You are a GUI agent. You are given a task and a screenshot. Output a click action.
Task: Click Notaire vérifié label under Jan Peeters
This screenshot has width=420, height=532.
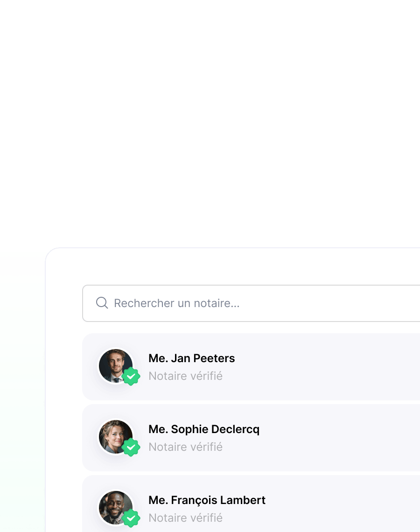tap(186, 376)
